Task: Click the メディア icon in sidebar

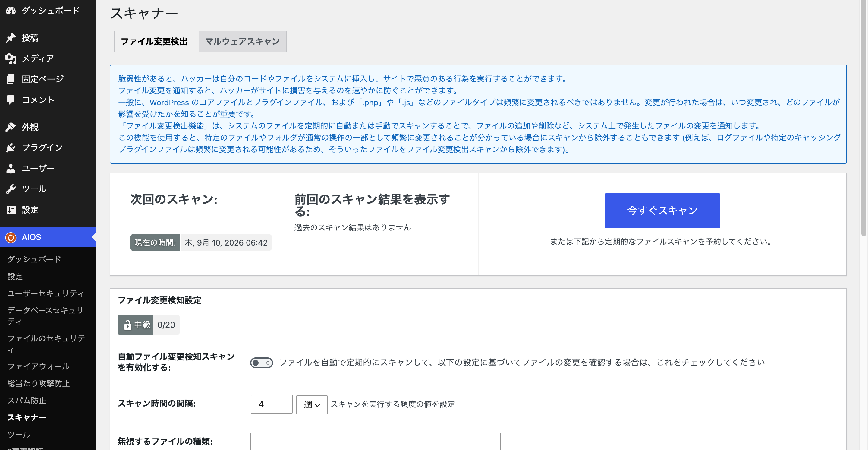Action: pos(11,59)
